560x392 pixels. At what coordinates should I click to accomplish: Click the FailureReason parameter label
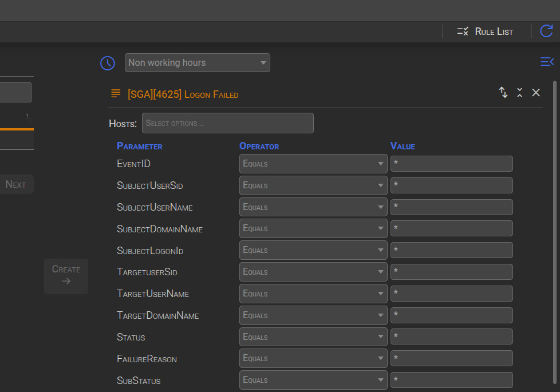[147, 359]
